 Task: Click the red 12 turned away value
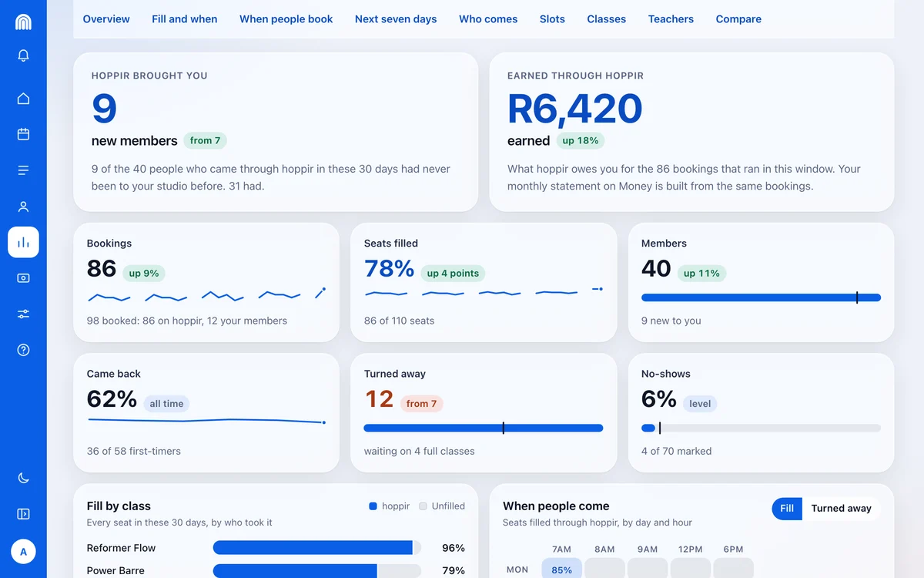click(379, 398)
